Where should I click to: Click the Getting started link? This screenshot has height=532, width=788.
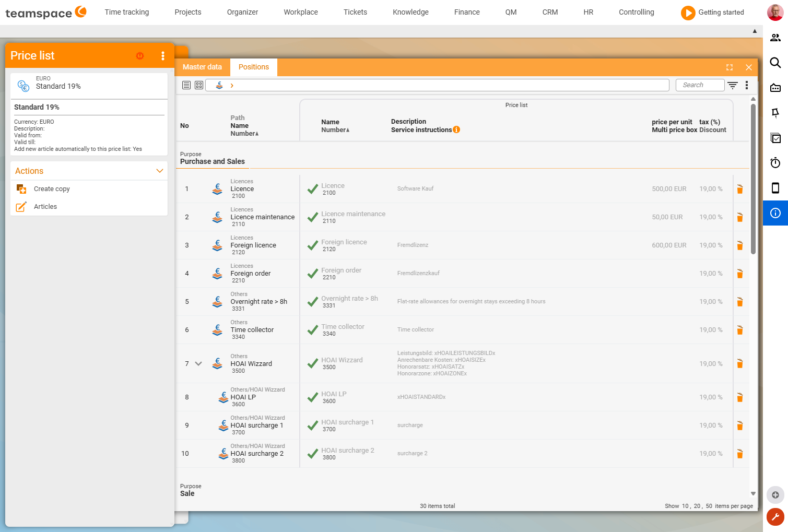click(x=721, y=13)
